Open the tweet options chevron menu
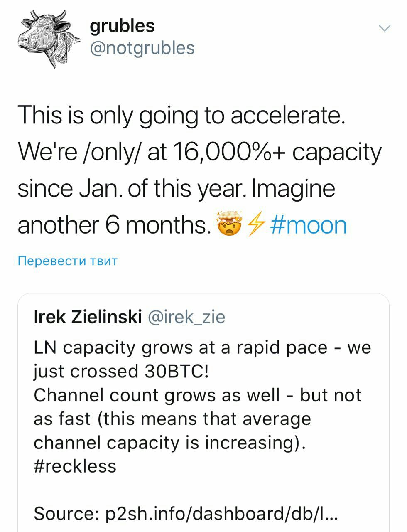Screen dimensions: 407x532 (385, 29)
